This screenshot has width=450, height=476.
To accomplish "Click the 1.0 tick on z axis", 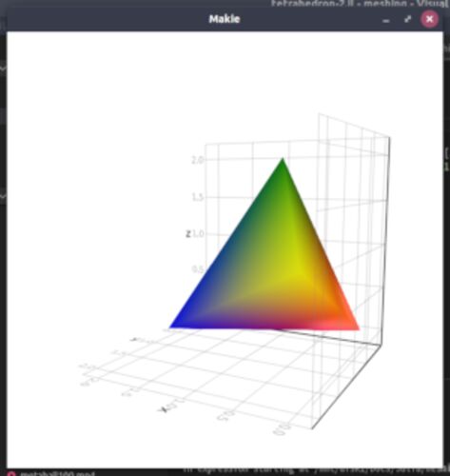I will point(198,234).
